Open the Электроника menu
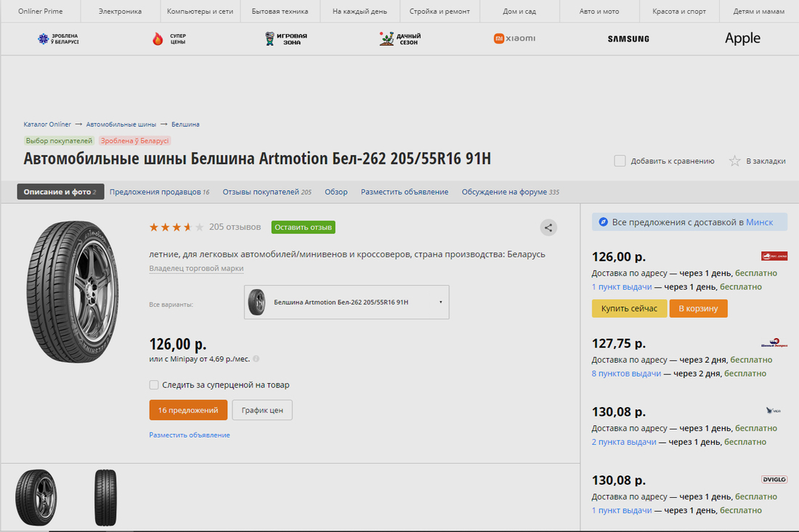Image resolution: width=799 pixels, height=532 pixels. pyautogui.click(x=121, y=11)
